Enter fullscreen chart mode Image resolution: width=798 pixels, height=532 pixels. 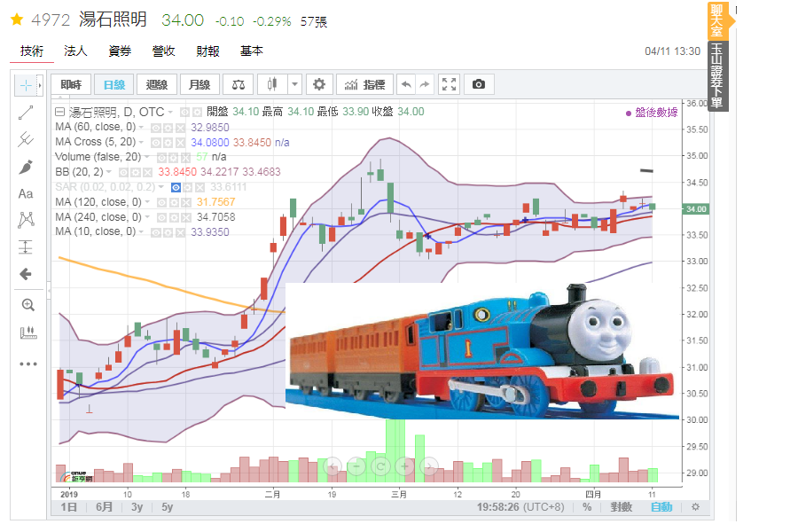click(x=449, y=84)
